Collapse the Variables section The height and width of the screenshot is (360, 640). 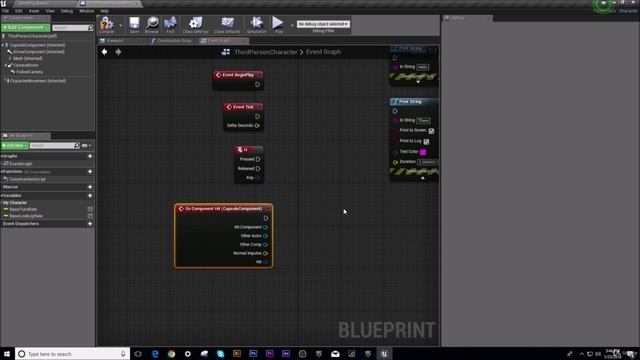(x=2, y=196)
